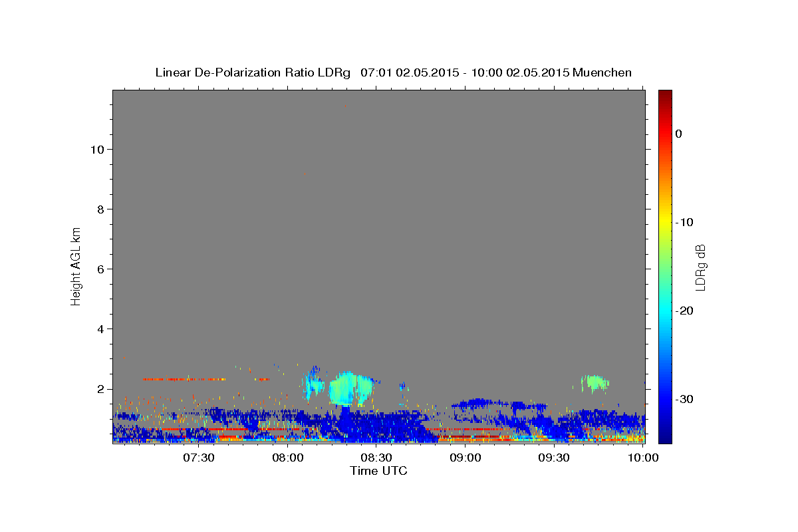Click the 09:30 time tick label
This screenshot has height=532, width=798.
pyautogui.click(x=554, y=458)
